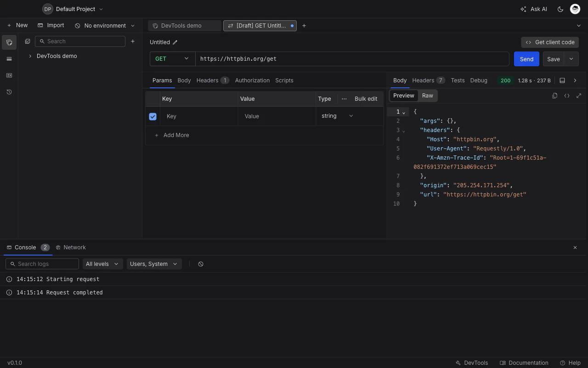This screenshot has width=588, height=368.
Task: Click Add More parameter row
Action: click(x=172, y=135)
